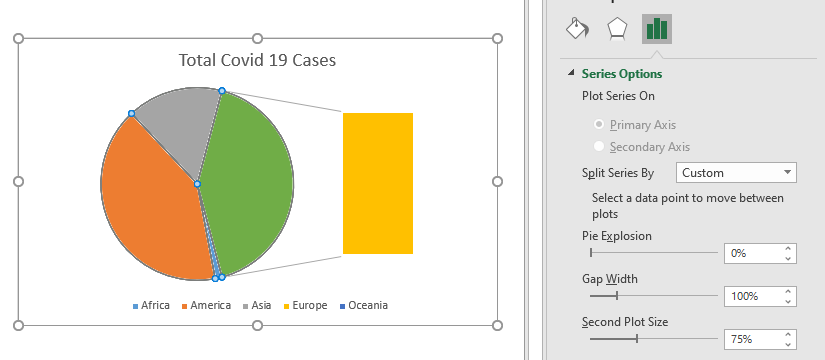Click the Asia legend entry
825x360 pixels.
pos(257,305)
